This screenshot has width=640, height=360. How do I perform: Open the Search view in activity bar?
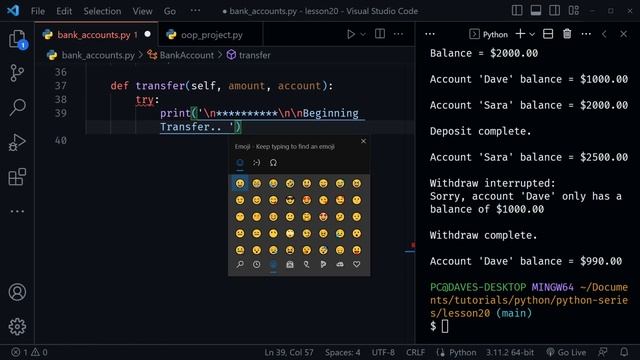coord(17,108)
